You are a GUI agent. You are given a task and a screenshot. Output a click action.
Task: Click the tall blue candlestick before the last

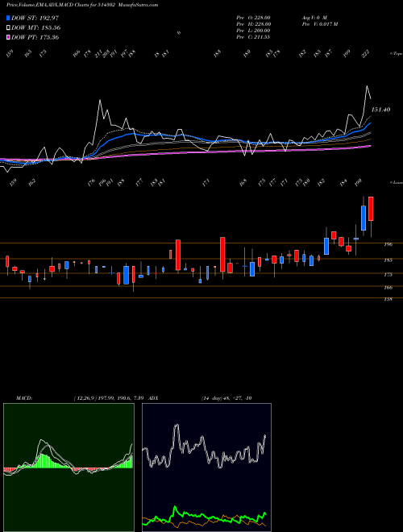364,218
